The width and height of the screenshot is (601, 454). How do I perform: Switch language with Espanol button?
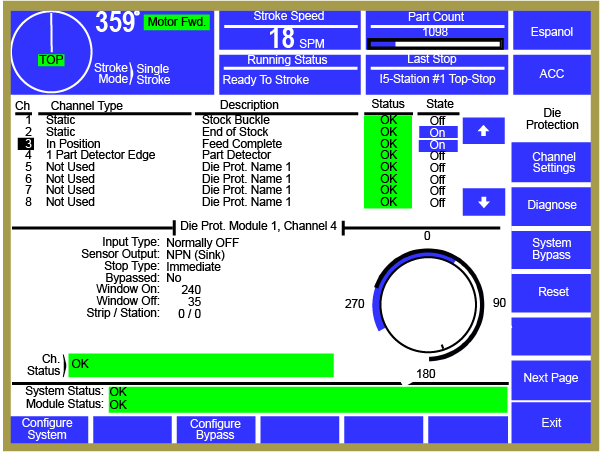(x=552, y=31)
